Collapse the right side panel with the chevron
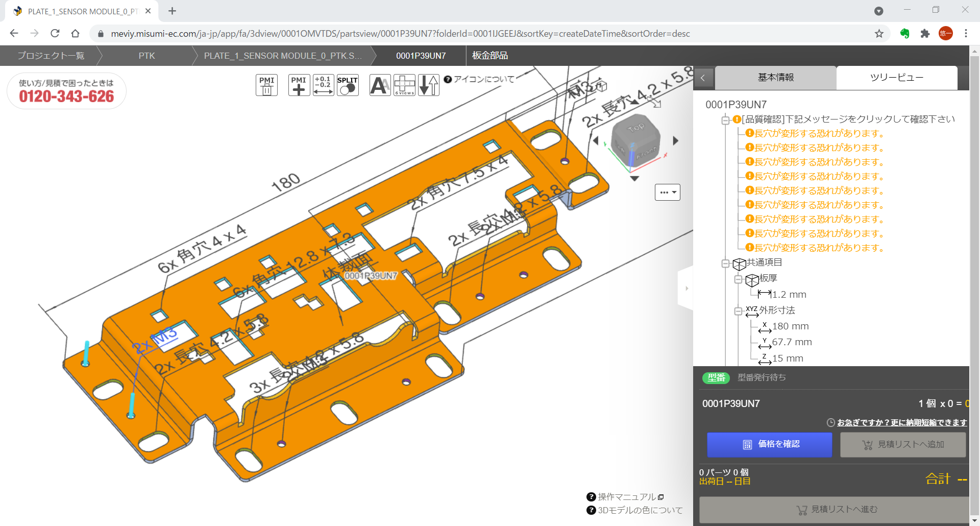The width and height of the screenshot is (980, 526). click(703, 78)
